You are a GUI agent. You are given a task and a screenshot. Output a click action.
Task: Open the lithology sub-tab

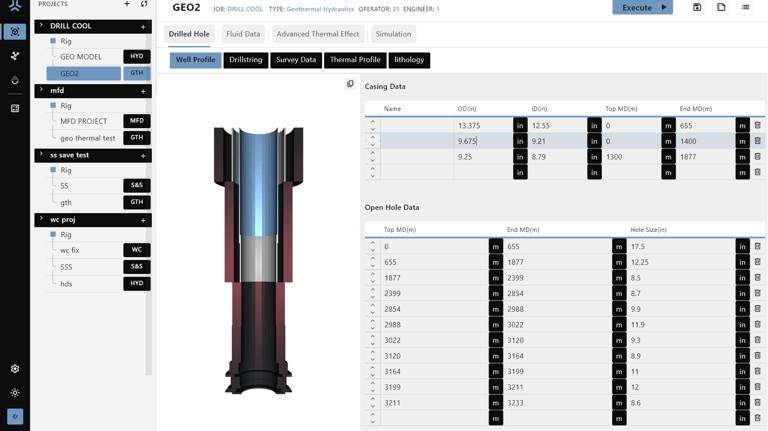pyautogui.click(x=409, y=60)
